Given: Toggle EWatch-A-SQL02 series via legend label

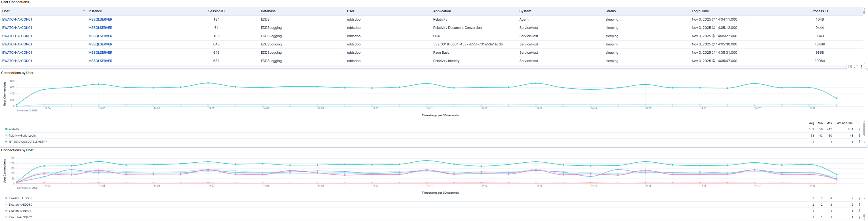Looking at the screenshot, I should point(20,217).
